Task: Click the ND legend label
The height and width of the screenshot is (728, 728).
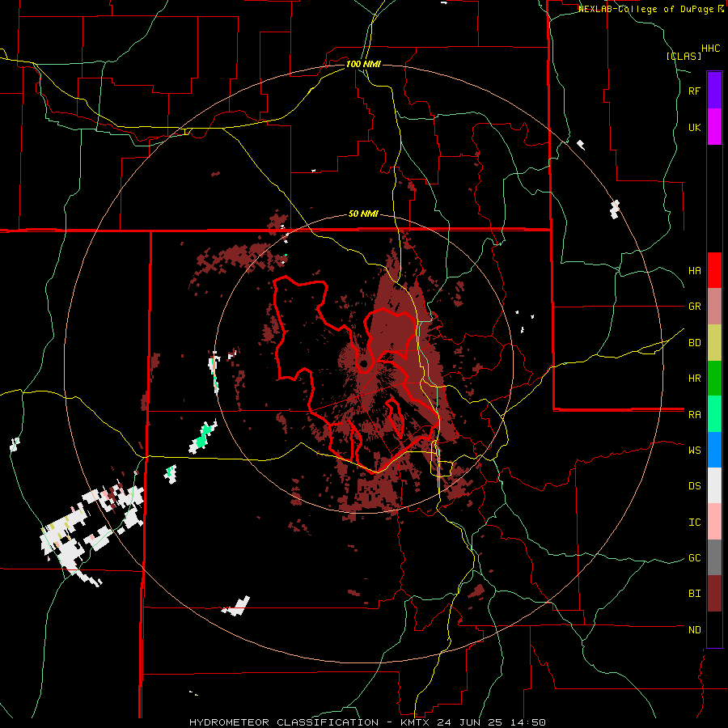Action: point(694,630)
